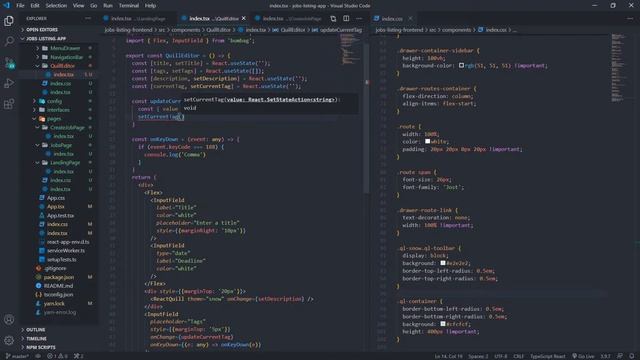Change language mode TypeScript React
This screenshot has height=360, width=640.
(x=548, y=356)
